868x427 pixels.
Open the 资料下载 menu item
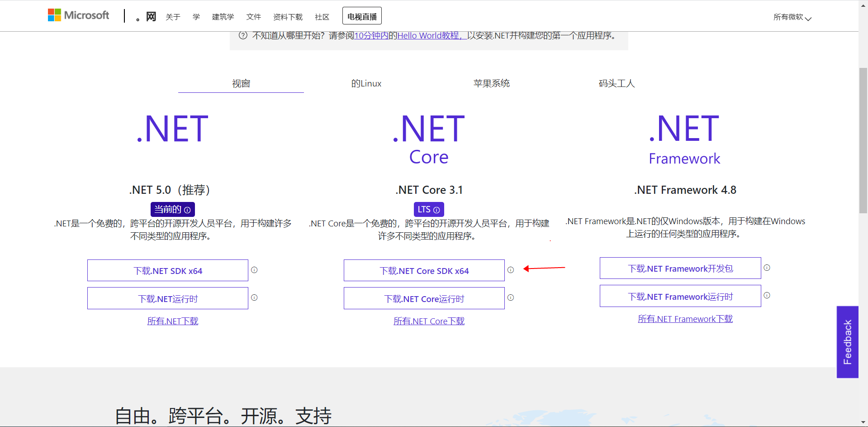click(288, 17)
